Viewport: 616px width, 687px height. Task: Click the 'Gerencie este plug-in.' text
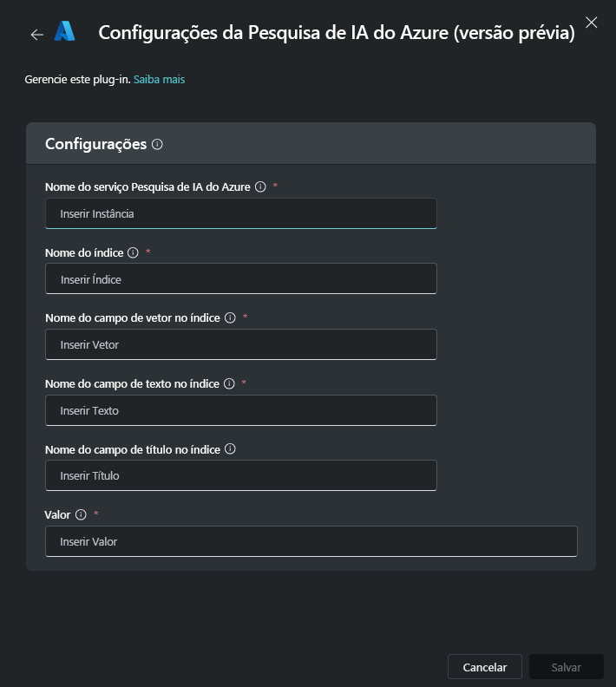coord(77,79)
